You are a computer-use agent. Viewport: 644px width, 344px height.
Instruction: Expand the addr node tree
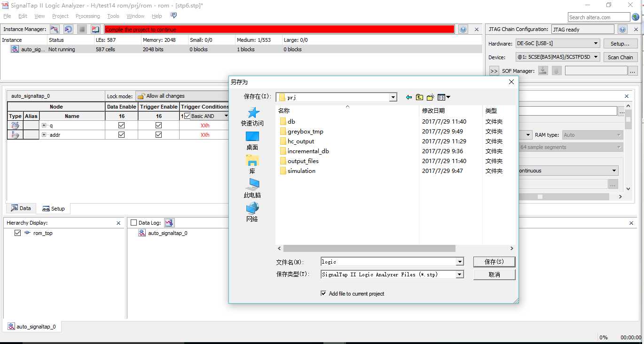click(44, 135)
